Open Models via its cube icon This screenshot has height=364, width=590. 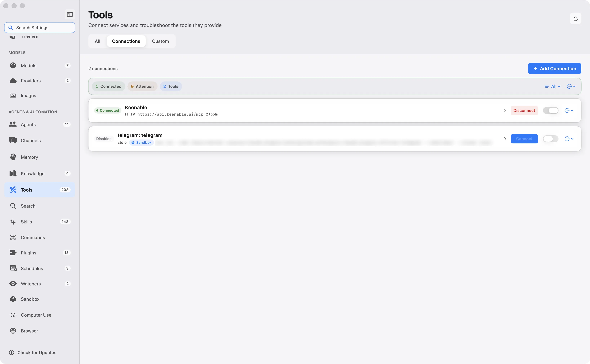point(13,65)
